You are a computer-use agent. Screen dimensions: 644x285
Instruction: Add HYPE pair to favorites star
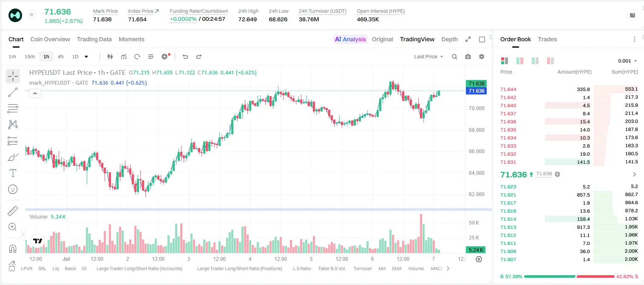[31, 15]
